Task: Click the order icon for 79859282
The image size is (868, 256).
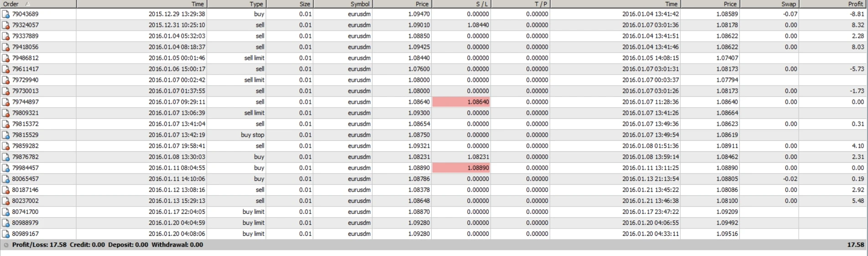Action: click(6, 146)
